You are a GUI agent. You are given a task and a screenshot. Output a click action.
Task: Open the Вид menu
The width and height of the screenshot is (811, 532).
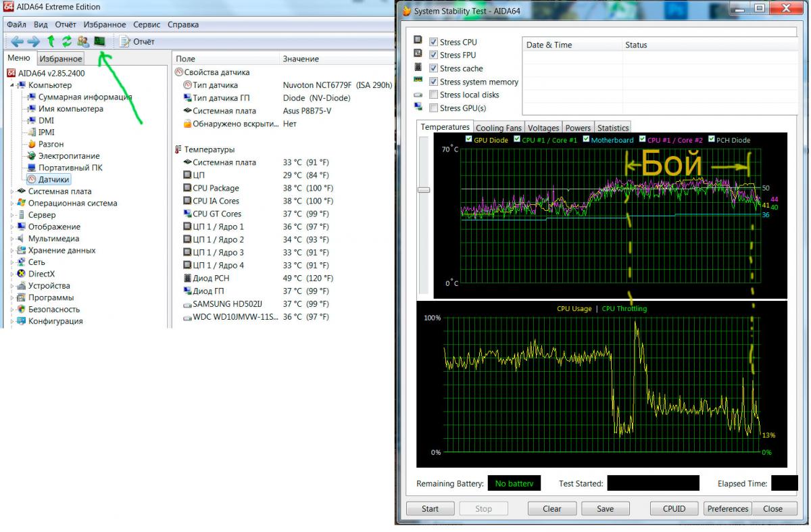coord(41,24)
